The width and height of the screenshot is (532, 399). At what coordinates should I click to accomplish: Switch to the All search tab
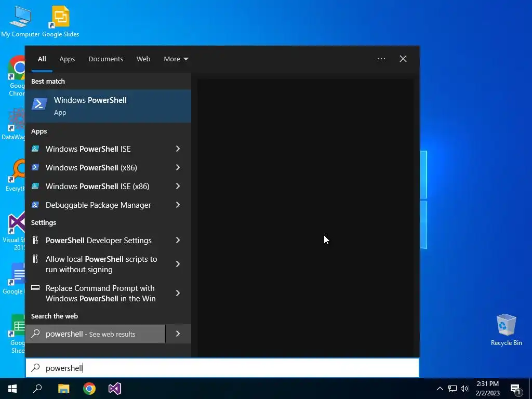coord(42,59)
